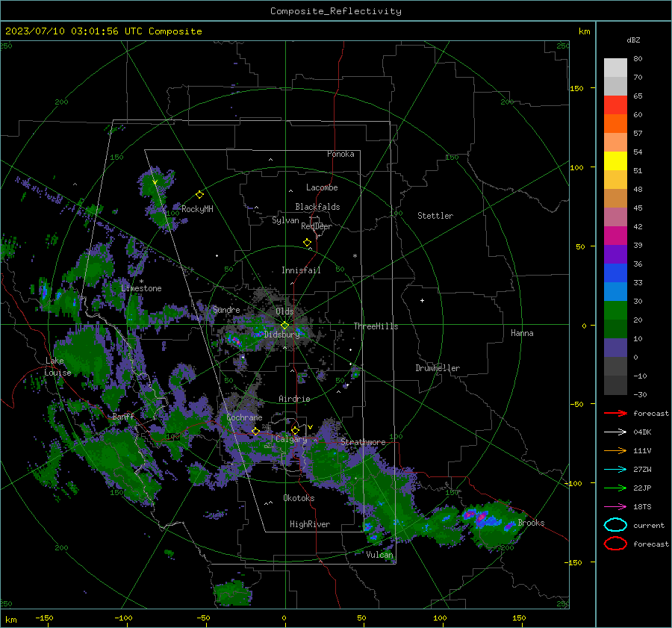Image resolution: width=672 pixels, height=628 pixels.
Task: Click the -150 tick label on bottom axis
Action: (44, 618)
